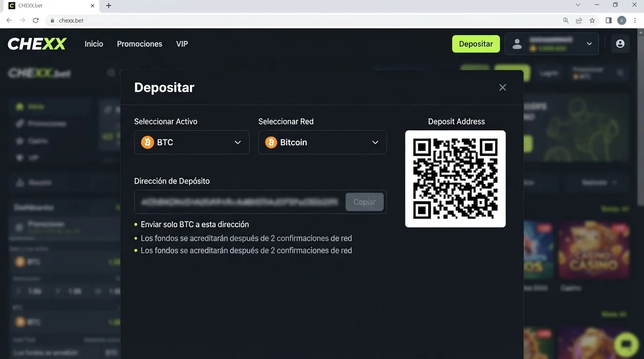
Task: Click the share page icon in address bar
Action: (579, 21)
